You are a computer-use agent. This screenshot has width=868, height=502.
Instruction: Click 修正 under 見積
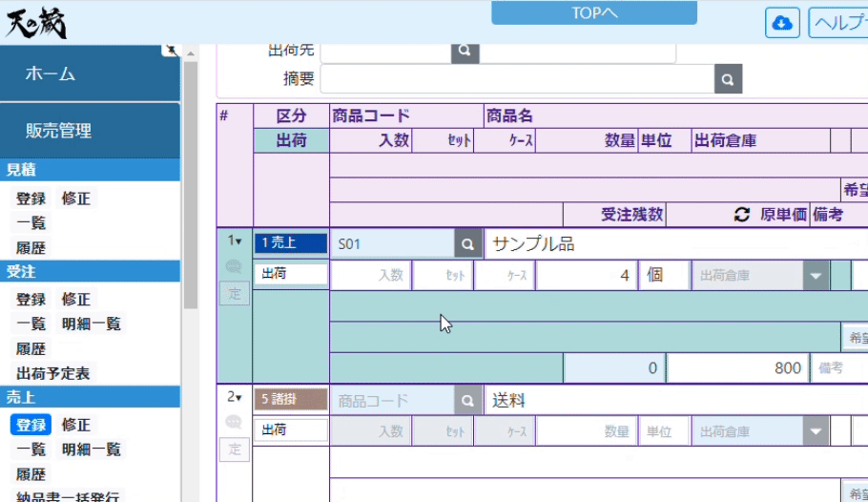pos(76,199)
